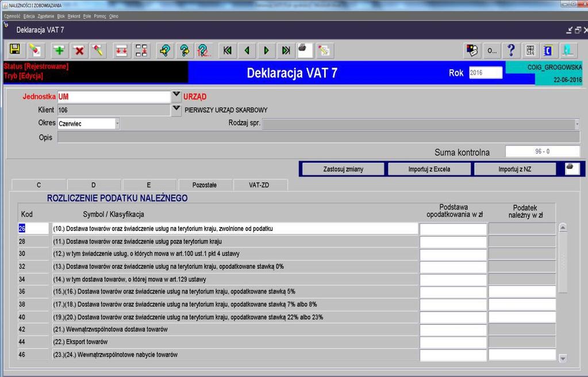Click the marker-and-page icon beside save
Image resolution: width=588 pixels, height=377 pixels.
[x=36, y=50]
